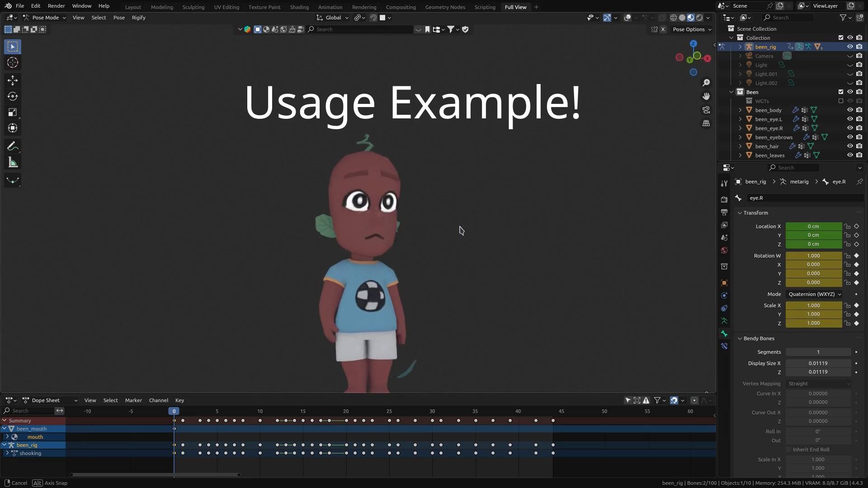
Task: Select the Rotate tool in toolbar
Action: click(x=13, y=96)
